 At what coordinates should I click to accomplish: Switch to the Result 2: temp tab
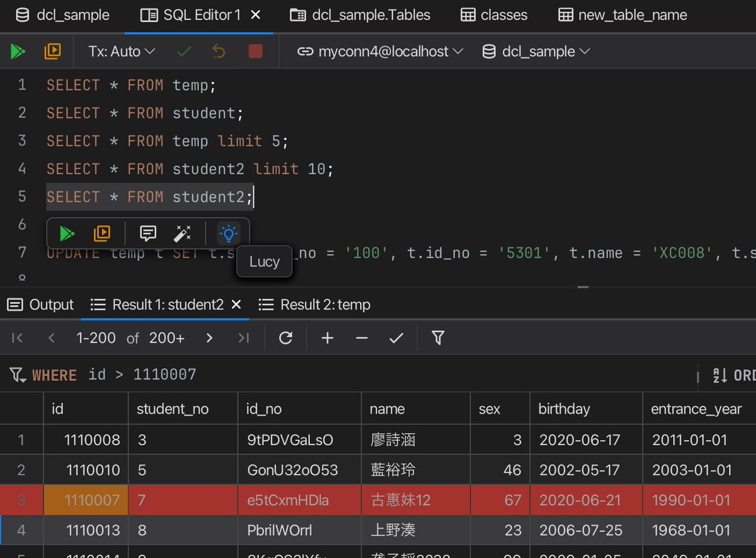coord(315,305)
